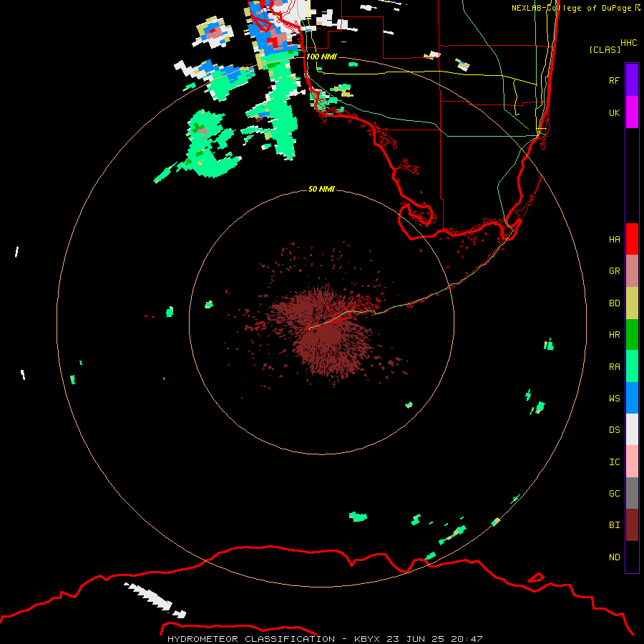The image size is (644, 644).
Task: Click the HYDROMETEOR CLASSIFICATION title text
Action: 251,639
